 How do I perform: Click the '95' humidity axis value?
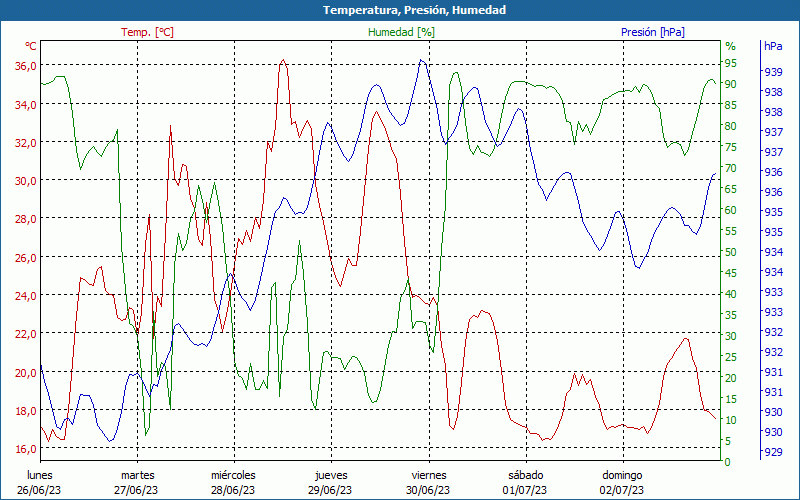(x=731, y=63)
